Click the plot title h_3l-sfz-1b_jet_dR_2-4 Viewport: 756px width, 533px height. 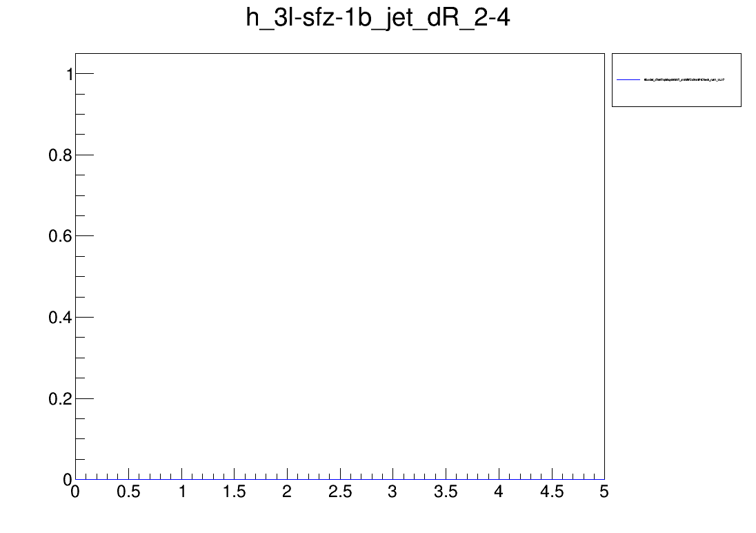coord(378,19)
